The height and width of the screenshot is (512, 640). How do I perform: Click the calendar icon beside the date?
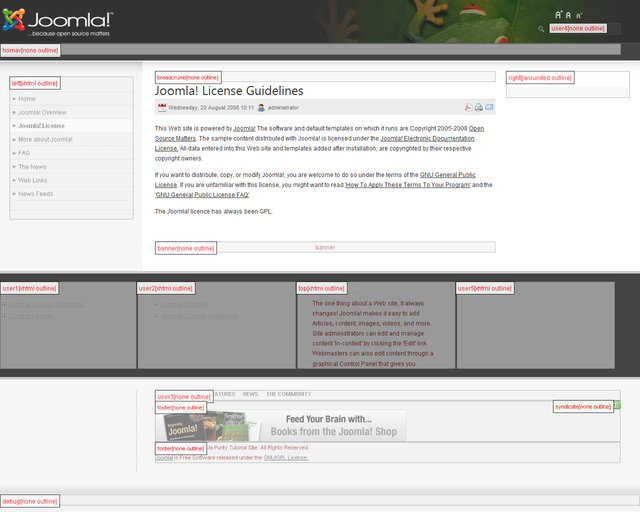pyautogui.click(x=162, y=108)
